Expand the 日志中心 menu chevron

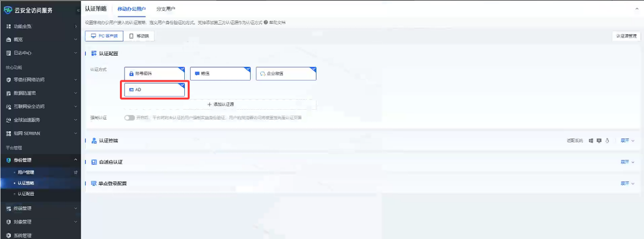tap(76, 53)
